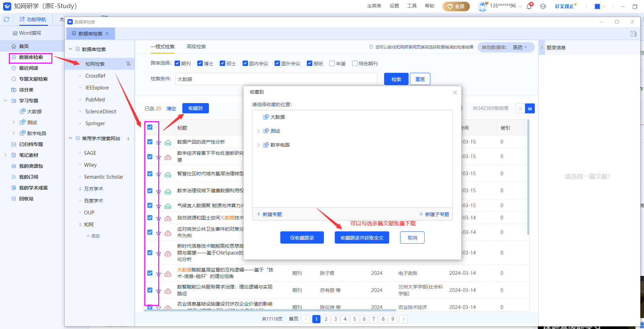This screenshot has width=644, height=329.
Task: Click the theme color swatch in title bar
Action: 597,6
